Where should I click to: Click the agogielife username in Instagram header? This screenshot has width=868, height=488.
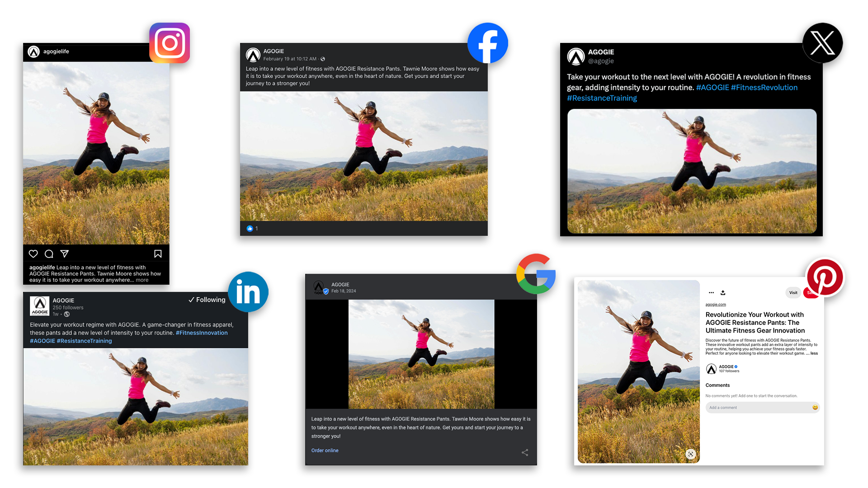coord(56,52)
